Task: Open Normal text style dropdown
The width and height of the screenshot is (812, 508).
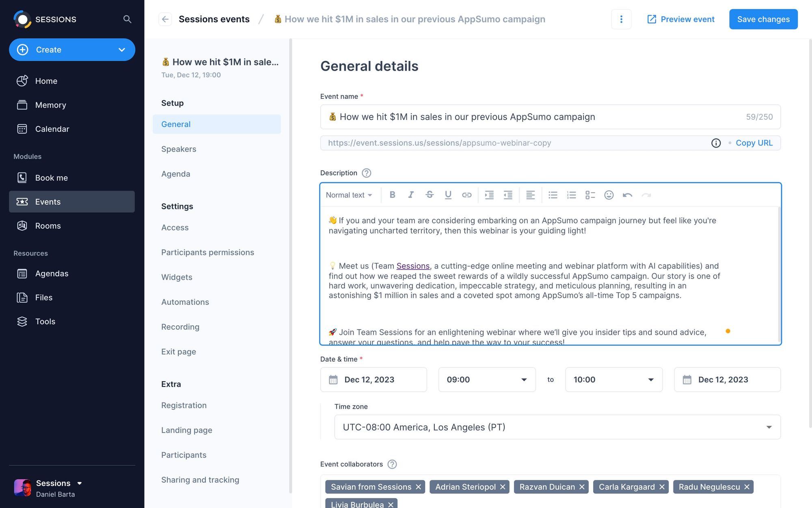Action: point(349,195)
